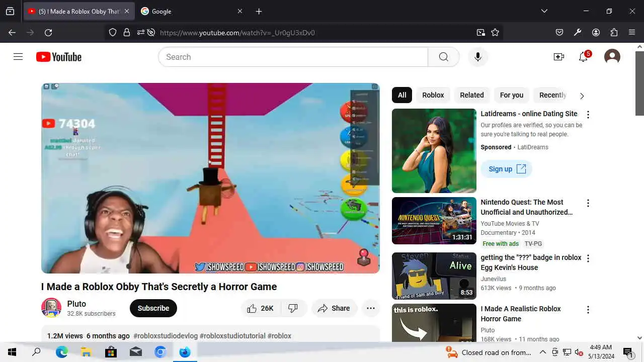Go to YouTube home via logo
Image resolution: width=644 pixels, height=362 pixels.
point(59,57)
